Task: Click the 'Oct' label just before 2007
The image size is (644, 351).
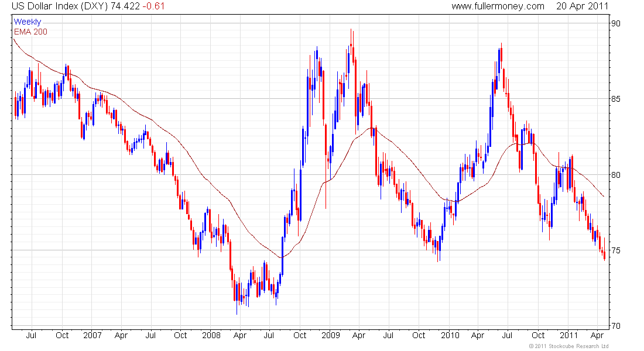Action: coord(62,335)
